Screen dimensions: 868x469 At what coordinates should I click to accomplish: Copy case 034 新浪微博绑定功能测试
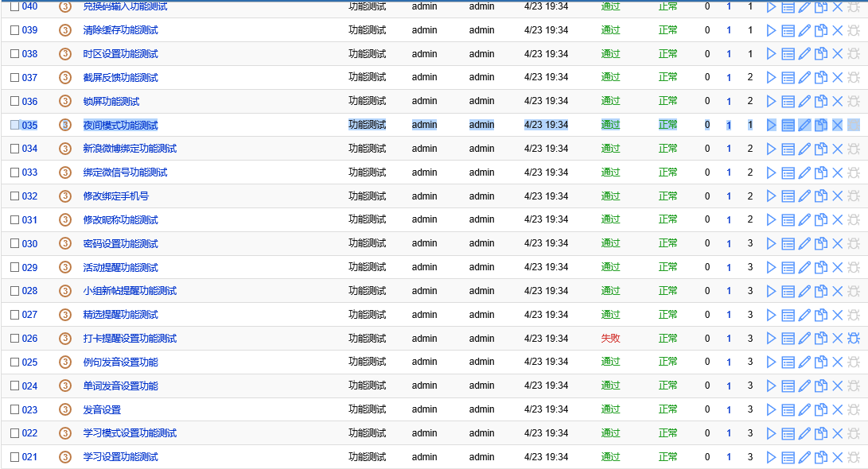[x=821, y=149]
